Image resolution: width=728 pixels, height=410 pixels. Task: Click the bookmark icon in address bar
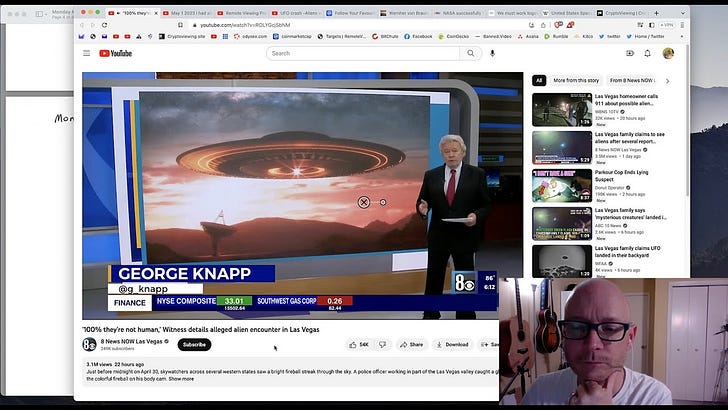coord(180,25)
